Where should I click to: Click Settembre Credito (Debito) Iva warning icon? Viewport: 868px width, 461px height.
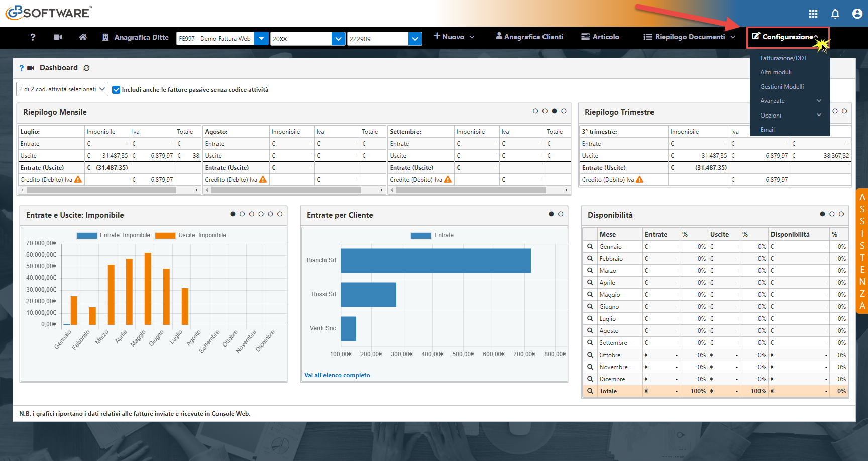(448, 179)
